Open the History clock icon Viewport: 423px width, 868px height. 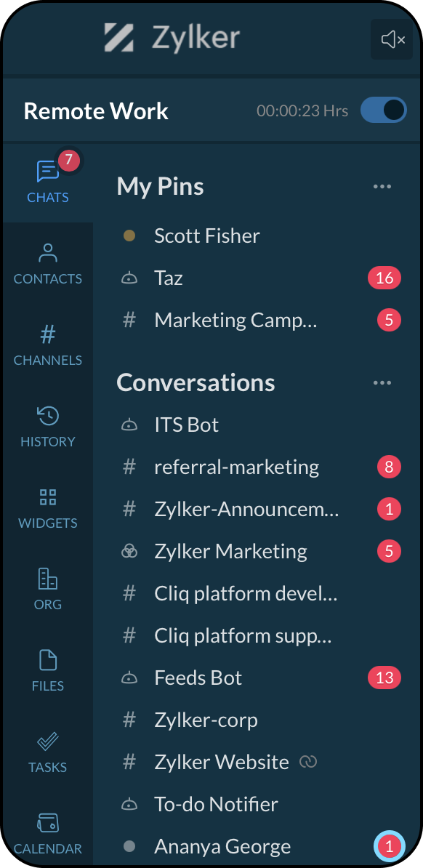click(48, 416)
